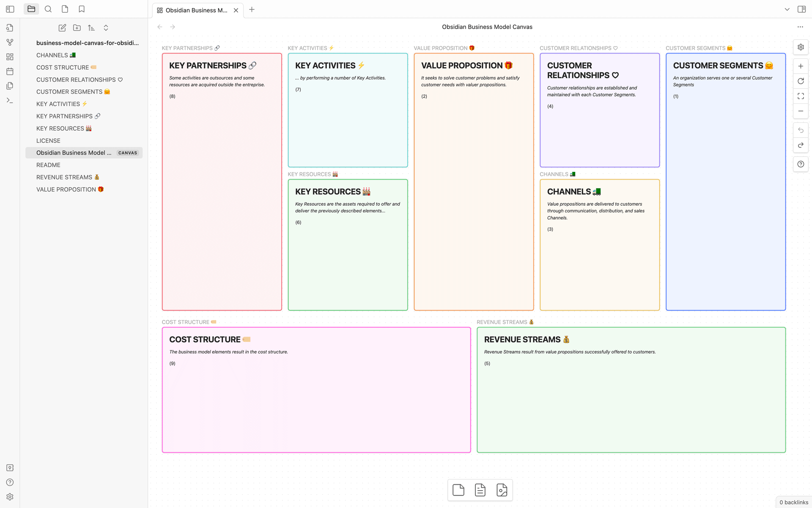
Task: Open the README file
Action: (x=48, y=165)
